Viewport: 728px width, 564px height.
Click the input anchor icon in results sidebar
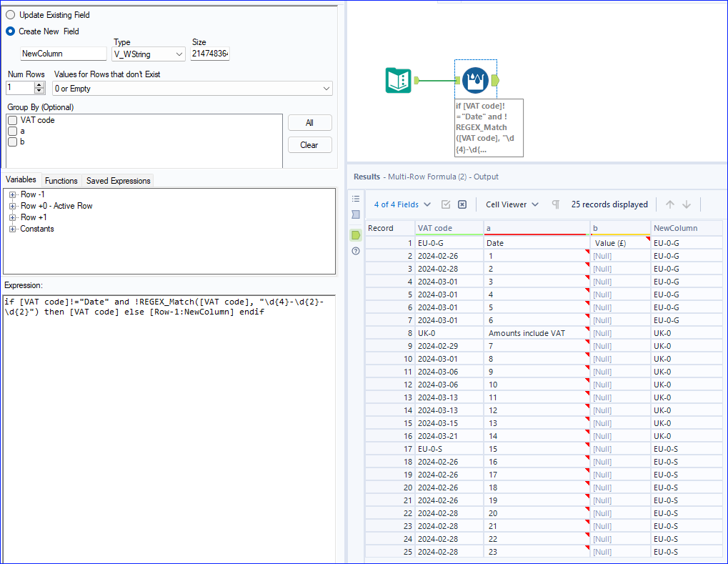click(x=356, y=215)
